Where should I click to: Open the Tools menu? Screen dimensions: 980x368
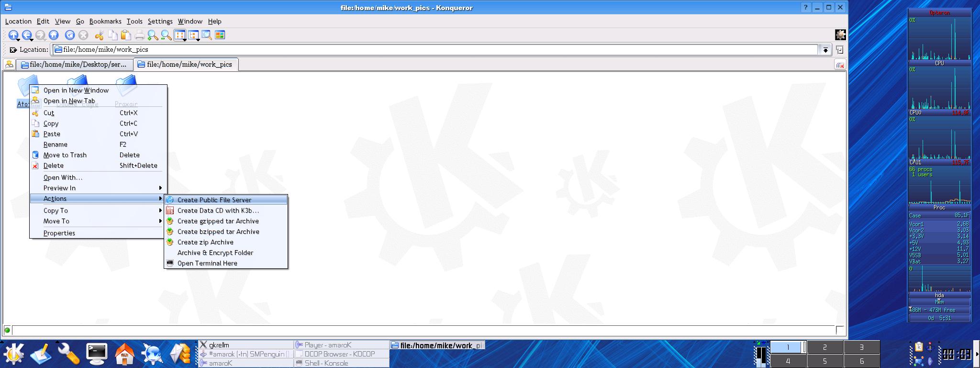[134, 21]
